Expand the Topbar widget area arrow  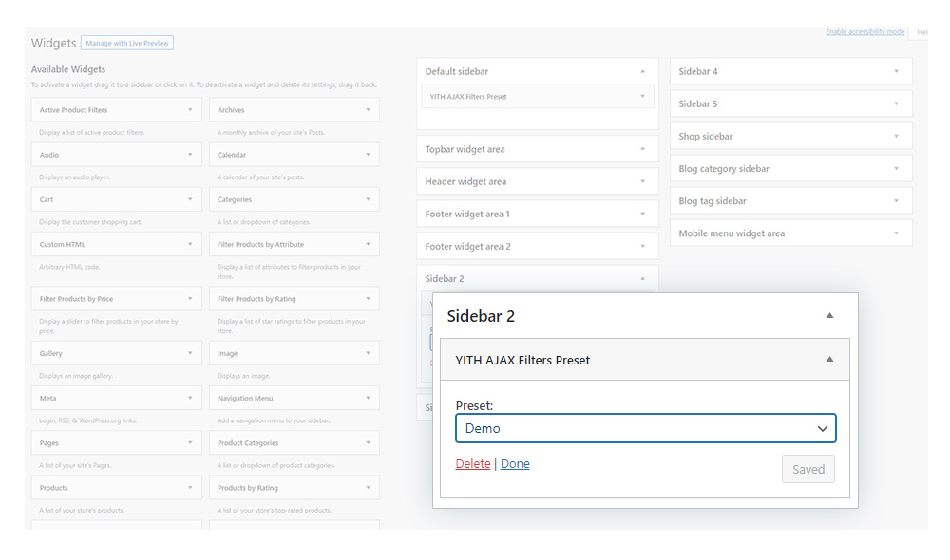[x=643, y=149]
